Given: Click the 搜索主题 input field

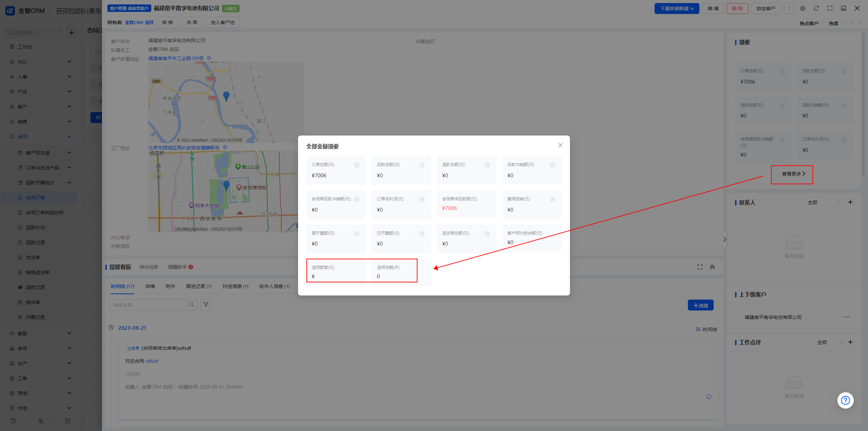Looking at the screenshot, I should click(x=148, y=305).
